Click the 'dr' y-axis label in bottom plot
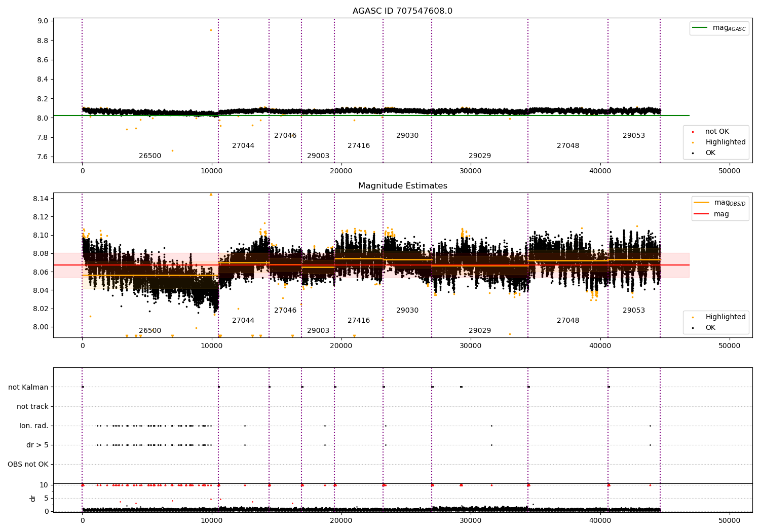Screen dimensions: 760x532 [33, 498]
